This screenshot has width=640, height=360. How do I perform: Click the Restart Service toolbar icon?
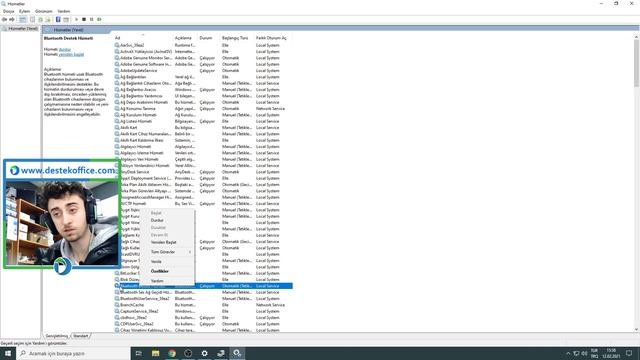click(99, 19)
